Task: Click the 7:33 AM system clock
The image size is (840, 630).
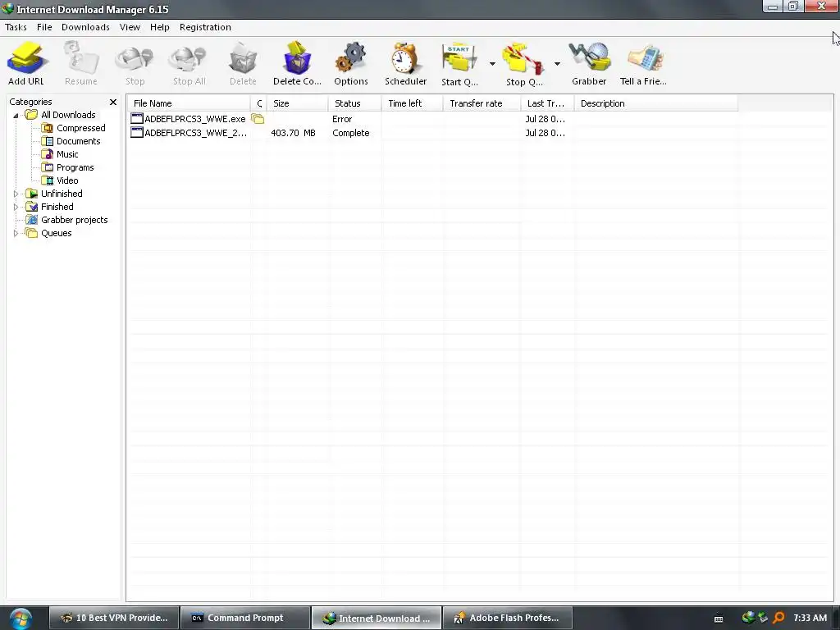Action: pos(810,618)
